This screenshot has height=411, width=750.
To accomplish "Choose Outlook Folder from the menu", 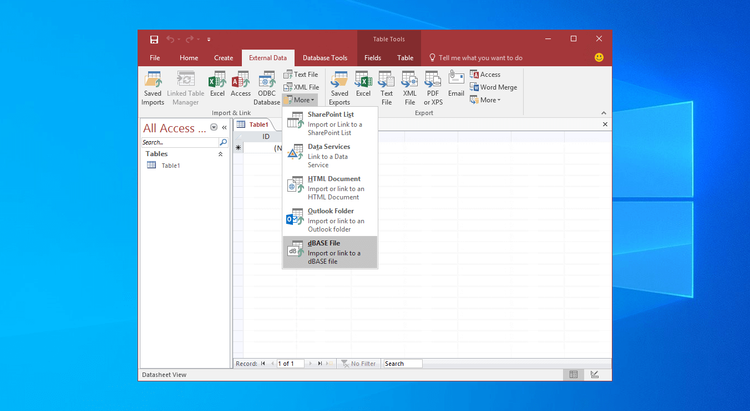I will click(330, 220).
